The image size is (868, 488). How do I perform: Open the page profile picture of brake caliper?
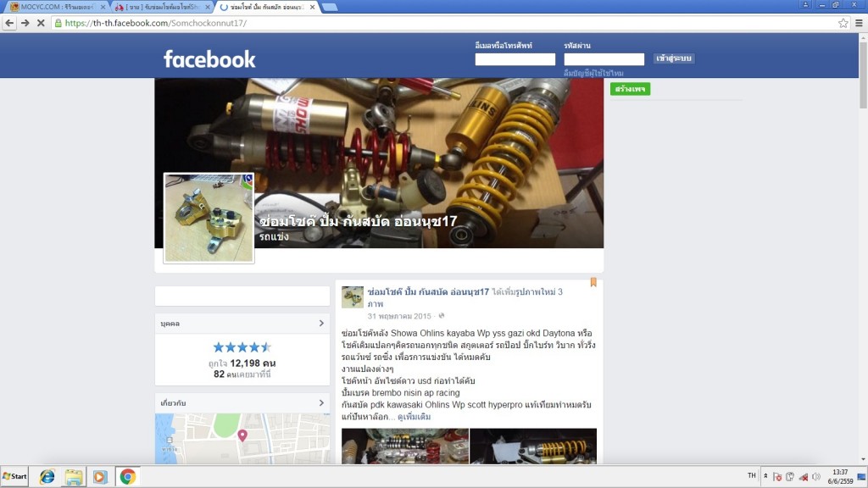click(x=209, y=218)
